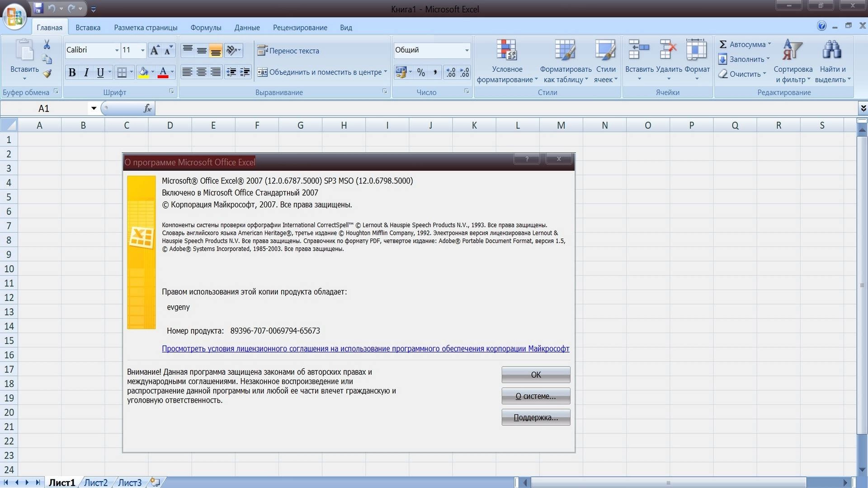Switch to the Вид tab
The width and height of the screenshot is (868, 488).
point(346,28)
